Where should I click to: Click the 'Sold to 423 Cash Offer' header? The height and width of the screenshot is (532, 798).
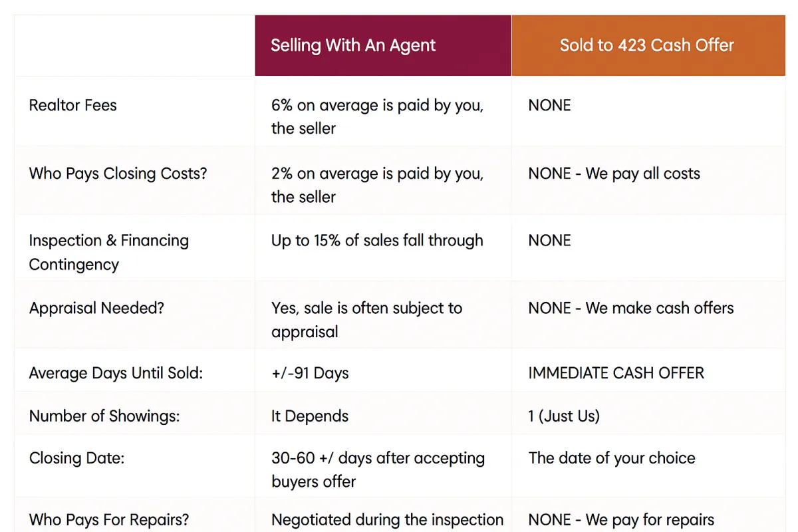648,45
